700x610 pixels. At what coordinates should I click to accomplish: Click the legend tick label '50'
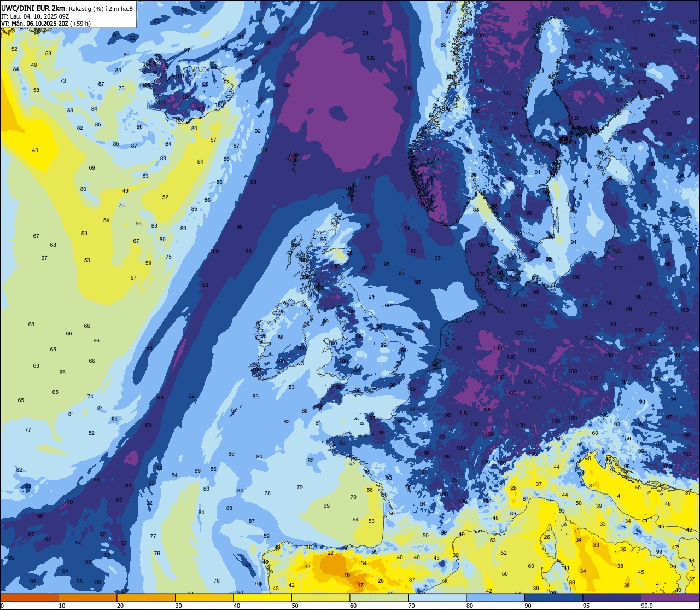(295, 606)
